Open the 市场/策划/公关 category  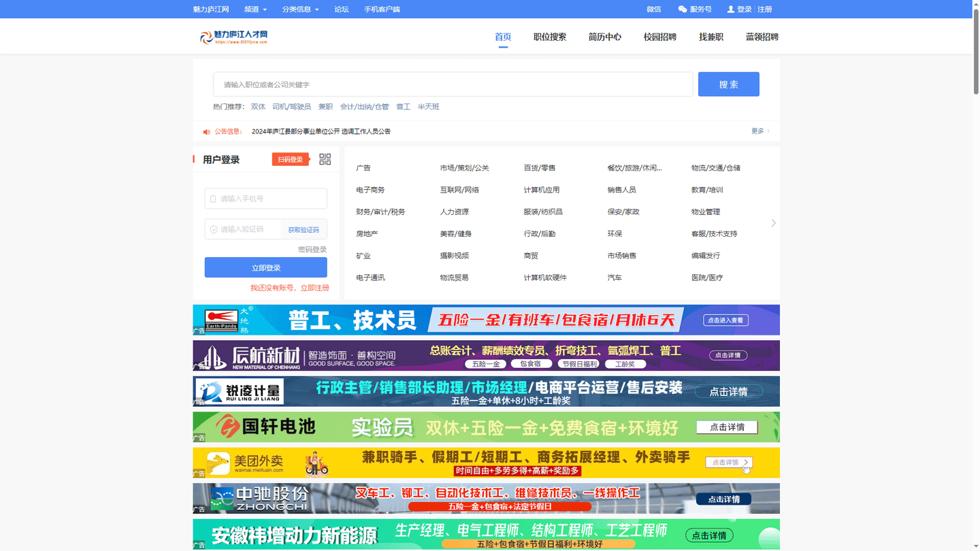(464, 168)
